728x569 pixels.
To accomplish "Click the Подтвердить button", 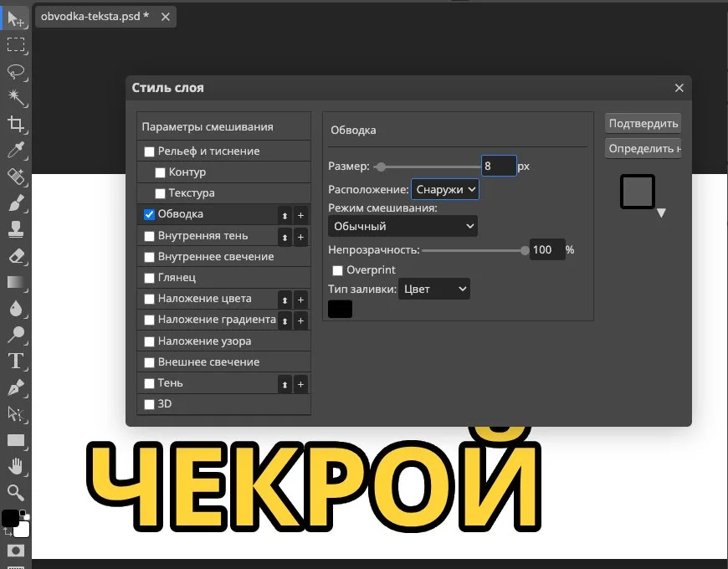I will click(x=643, y=124).
